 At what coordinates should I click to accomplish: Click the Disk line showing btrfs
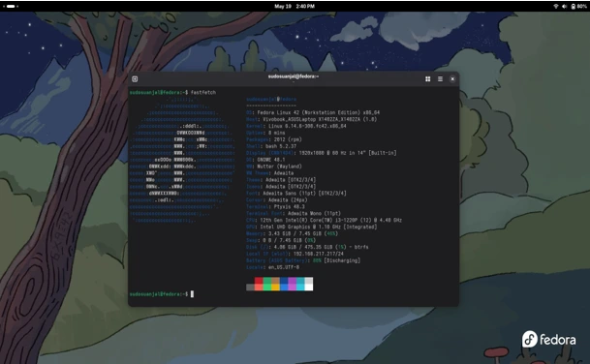click(307, 247)
